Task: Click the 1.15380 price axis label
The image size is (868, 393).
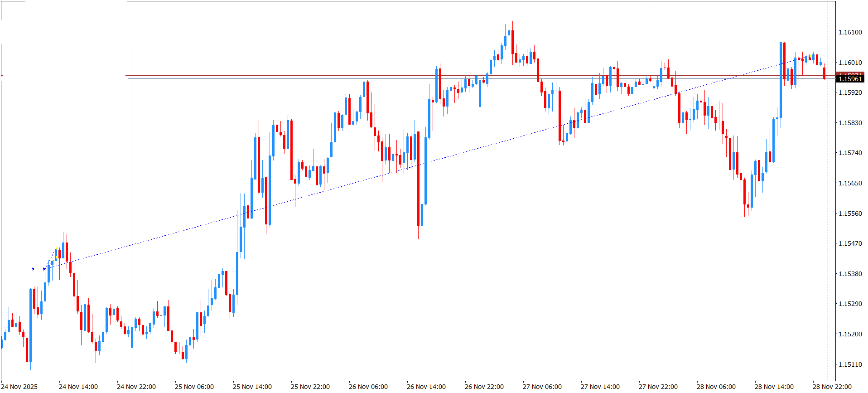Action: (x=850, y=274)
